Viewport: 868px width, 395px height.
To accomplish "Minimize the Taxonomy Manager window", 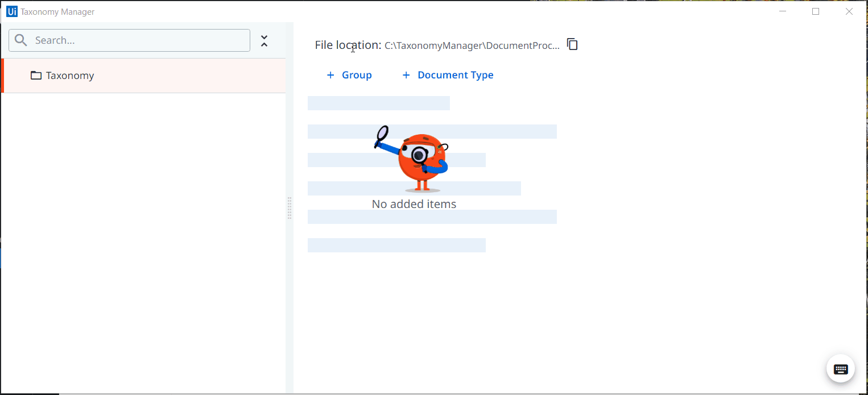I will (783, 11).
